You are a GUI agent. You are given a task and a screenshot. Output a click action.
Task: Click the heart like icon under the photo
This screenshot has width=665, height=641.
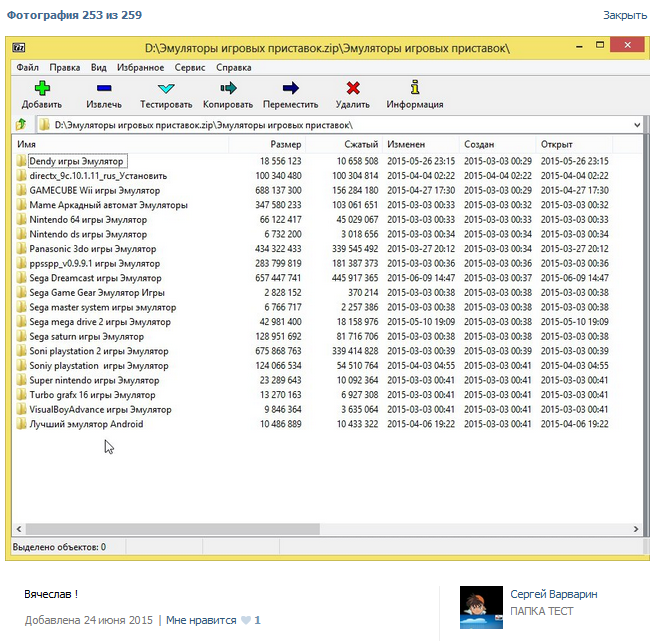tap(246, 620)
